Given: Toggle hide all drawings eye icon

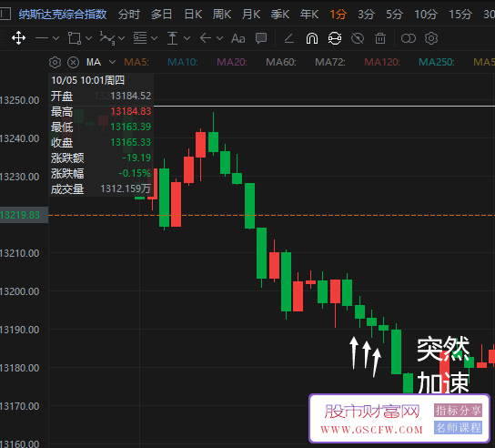Looking at the screenshot, I should 358,38.
